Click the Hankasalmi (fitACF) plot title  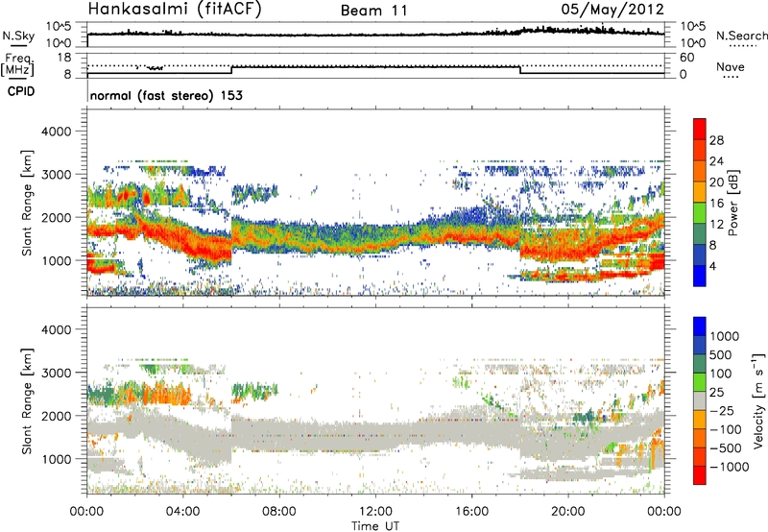[175, 10]
